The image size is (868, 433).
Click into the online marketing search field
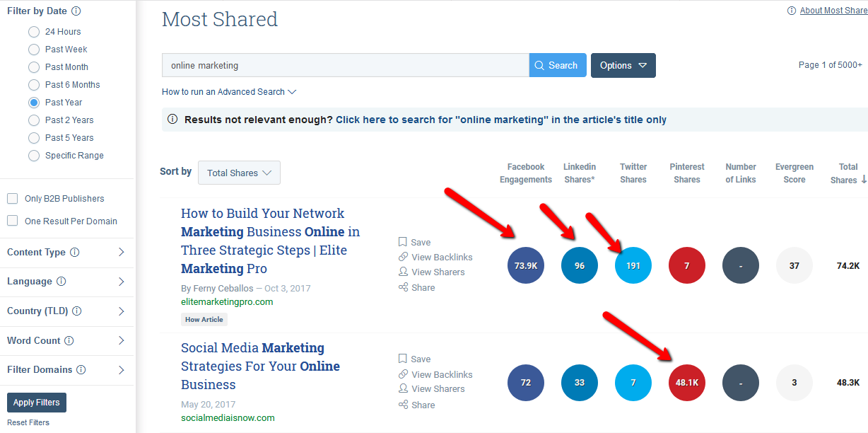pyautogui.click(x=345, y=65)
